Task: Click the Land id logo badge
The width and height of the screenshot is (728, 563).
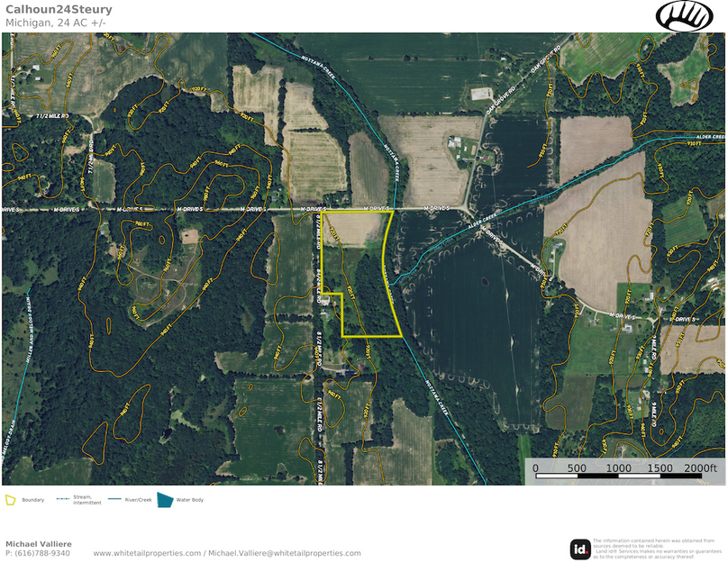Action: click(580, 549)
